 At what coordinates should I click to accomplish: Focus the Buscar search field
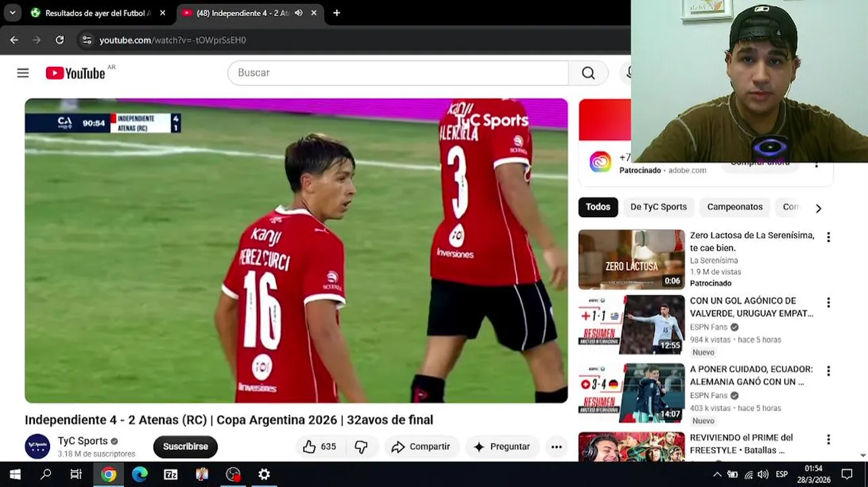click(x=398, y=73)
